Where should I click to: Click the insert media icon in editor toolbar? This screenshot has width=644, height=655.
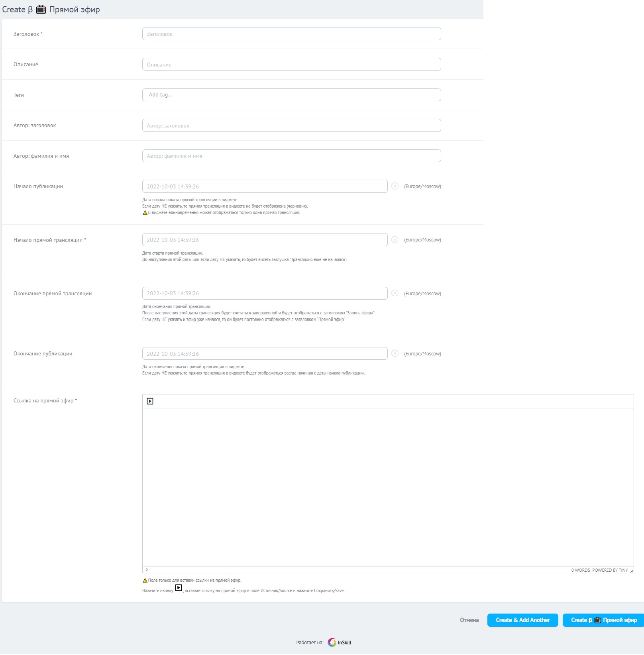[x=150, y=401]
